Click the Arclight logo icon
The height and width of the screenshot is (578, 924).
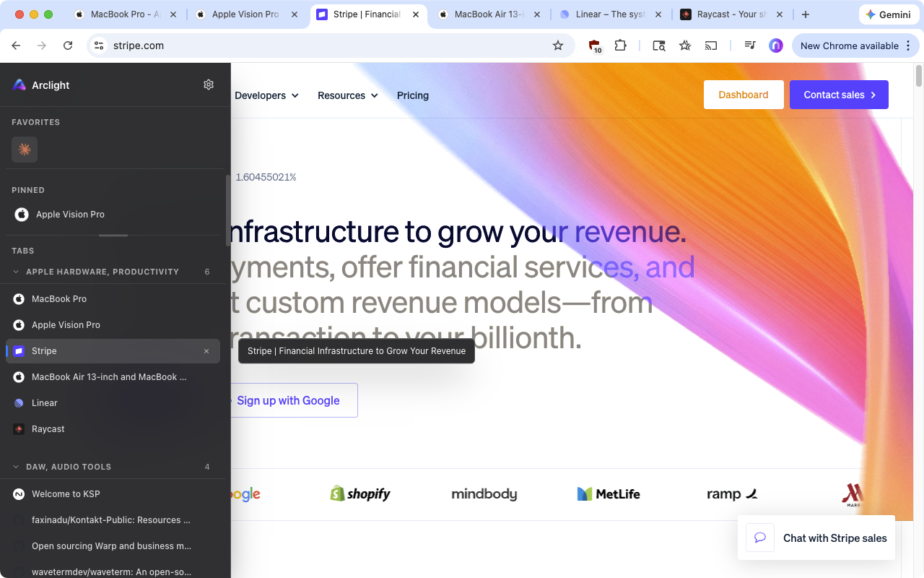pos(19,85)
